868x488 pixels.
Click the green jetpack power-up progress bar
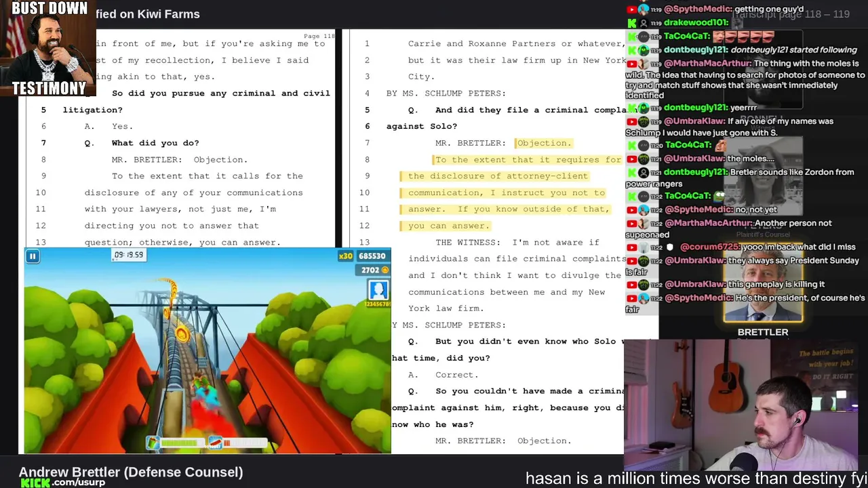[181, 443]
